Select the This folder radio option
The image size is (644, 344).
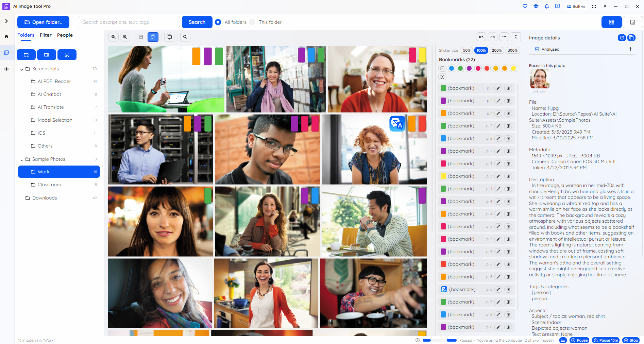click(252, 22)
